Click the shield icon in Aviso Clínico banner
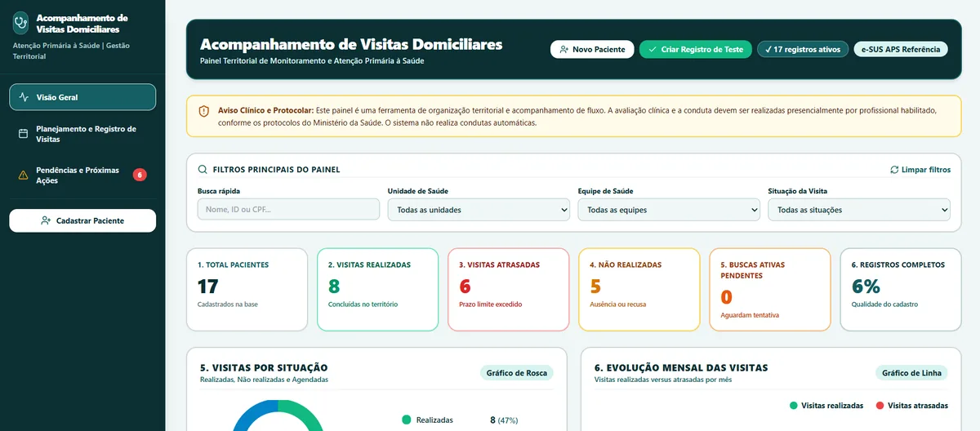Viewport: 980px width, 431px height. pyautogui.click(x=203, y=111)
